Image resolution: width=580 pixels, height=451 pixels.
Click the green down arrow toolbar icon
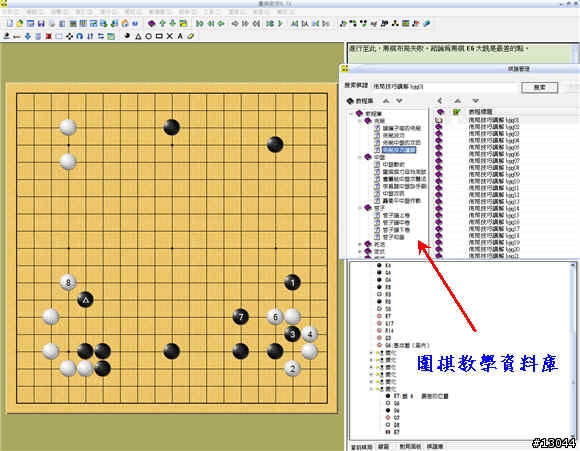172,24
